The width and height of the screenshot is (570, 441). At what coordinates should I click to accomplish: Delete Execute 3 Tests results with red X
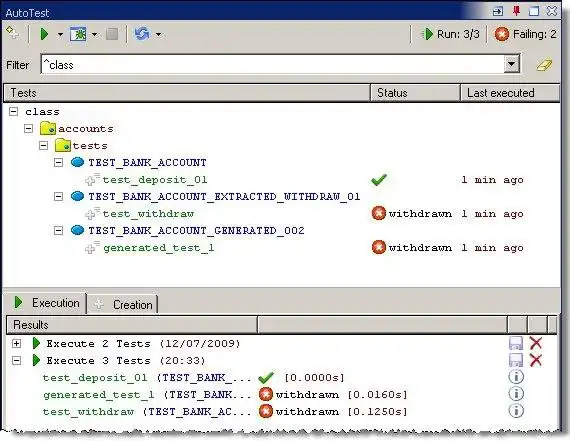(x=536, y=360)
